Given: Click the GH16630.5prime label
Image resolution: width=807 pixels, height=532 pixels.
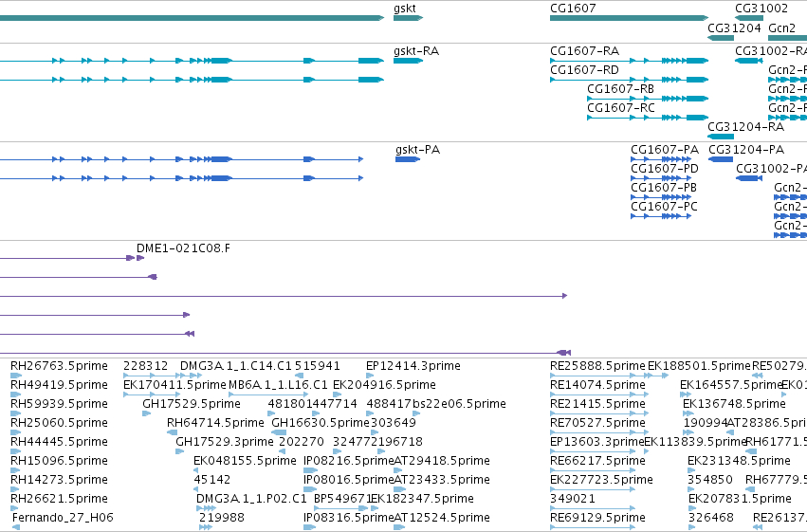Looking at the screenshot, I should 321,423.
